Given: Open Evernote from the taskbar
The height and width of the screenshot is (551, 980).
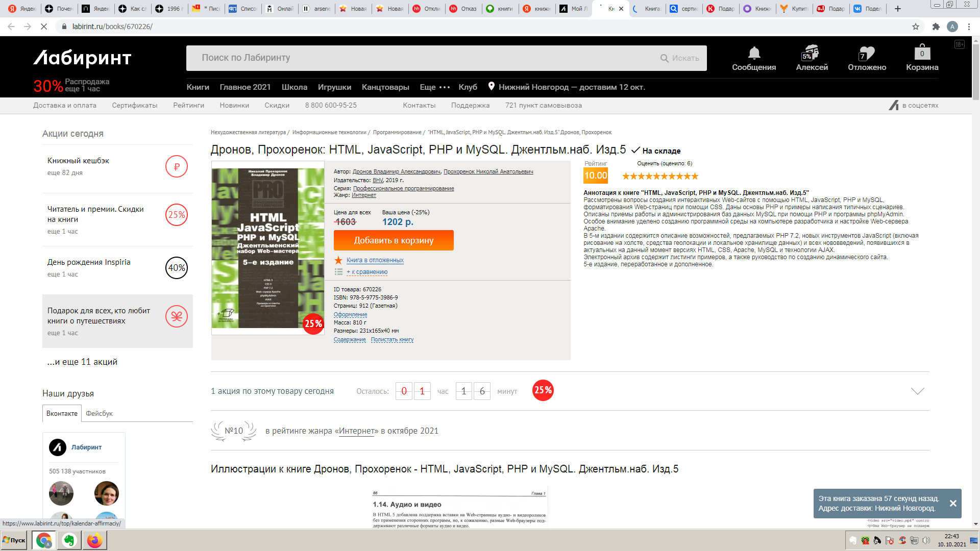Looking at the screenshot, I should click(x=69, y=540).
